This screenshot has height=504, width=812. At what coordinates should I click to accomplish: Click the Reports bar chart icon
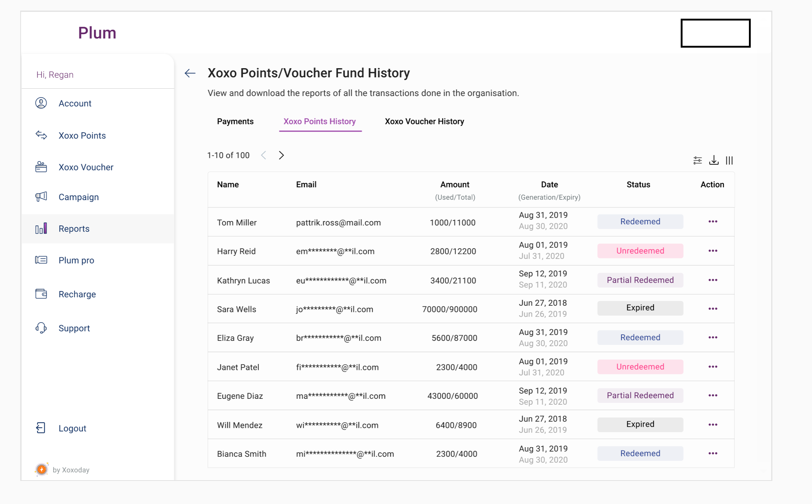click(41, 228)
